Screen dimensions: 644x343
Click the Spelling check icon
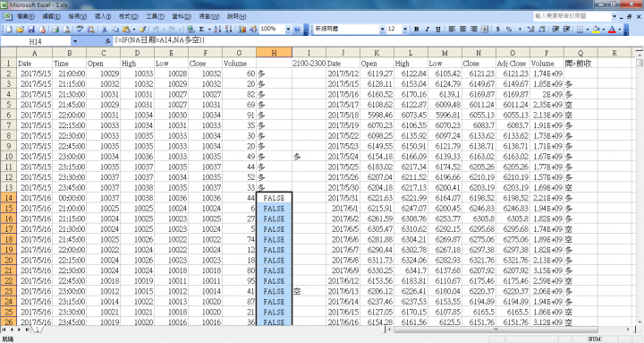coord(80,30)
